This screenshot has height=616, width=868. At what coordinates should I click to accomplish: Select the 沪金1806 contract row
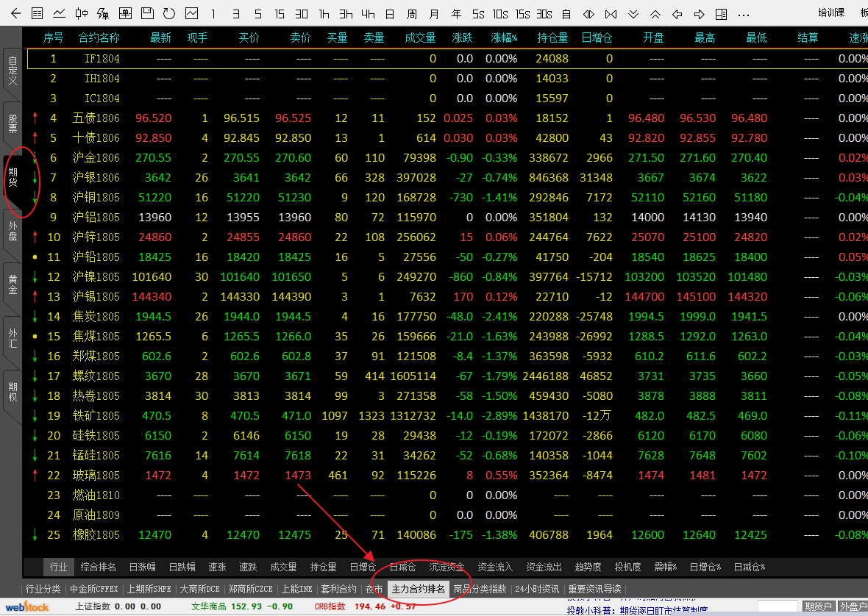click(x=96, y=157)
